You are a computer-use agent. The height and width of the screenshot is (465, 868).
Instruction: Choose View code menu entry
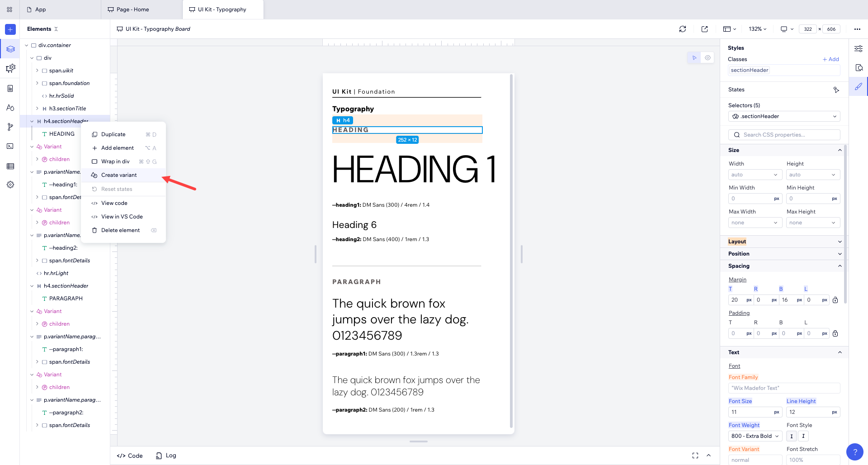[x=123, y=203]
